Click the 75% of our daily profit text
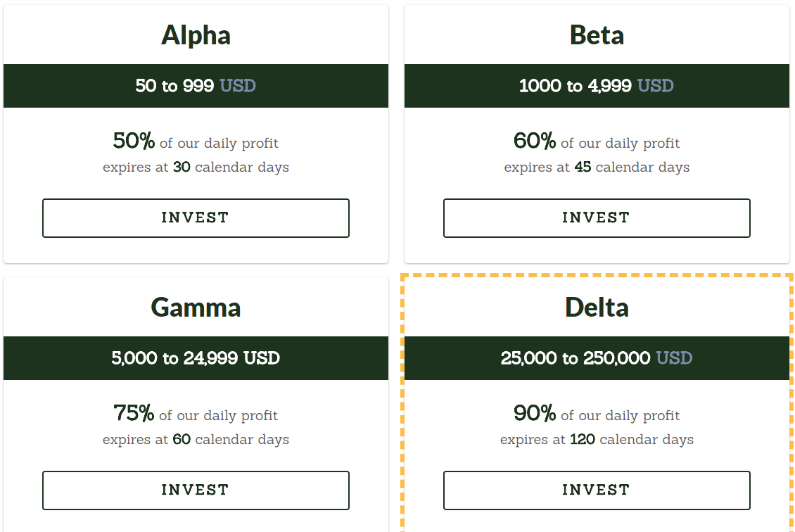The image size is (795, 532). tap(196, 413)
